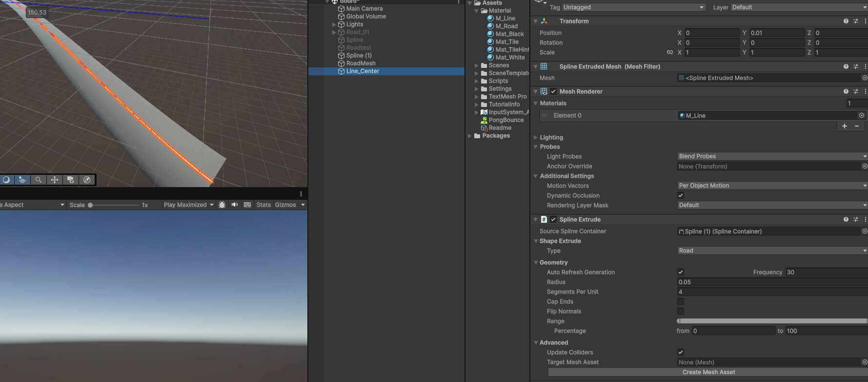Expand the Lighting section in Mesh Renderer
868x382 pixels.
[536, 137]
